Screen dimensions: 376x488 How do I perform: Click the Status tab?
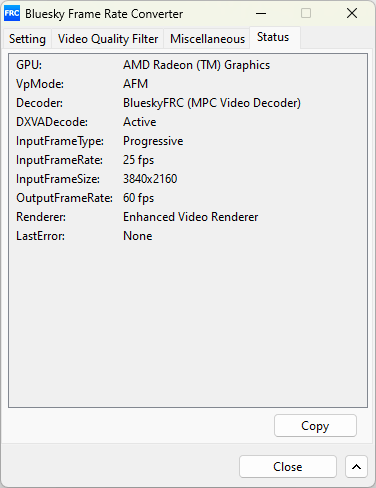click(x=273, y=37)
